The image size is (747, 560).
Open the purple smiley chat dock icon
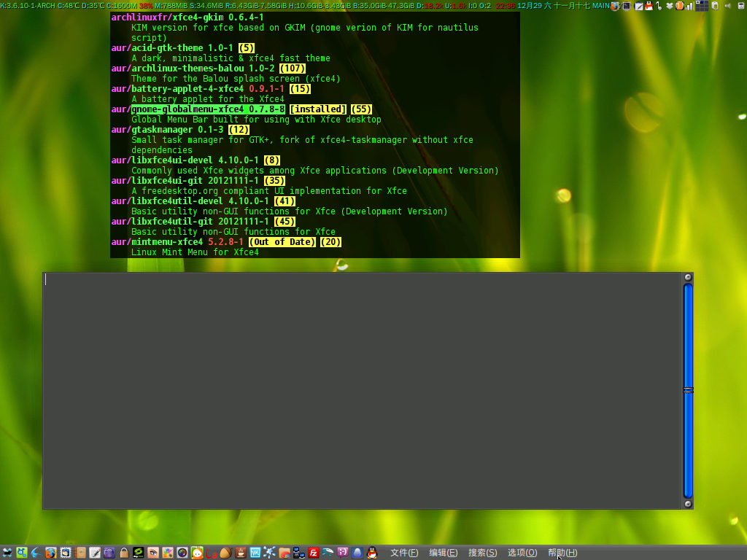(x=343, y=553)
